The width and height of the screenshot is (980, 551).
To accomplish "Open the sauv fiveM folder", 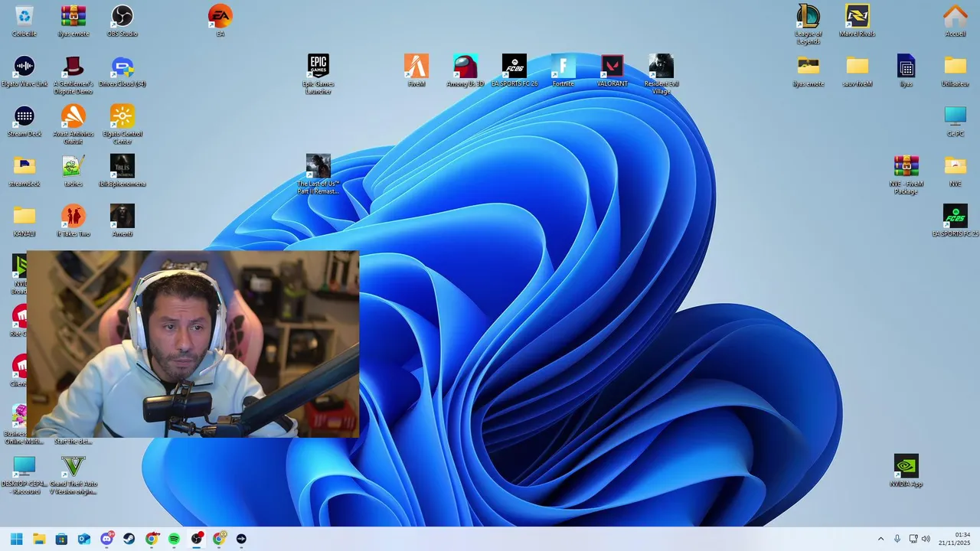I will tap(857, 66).
